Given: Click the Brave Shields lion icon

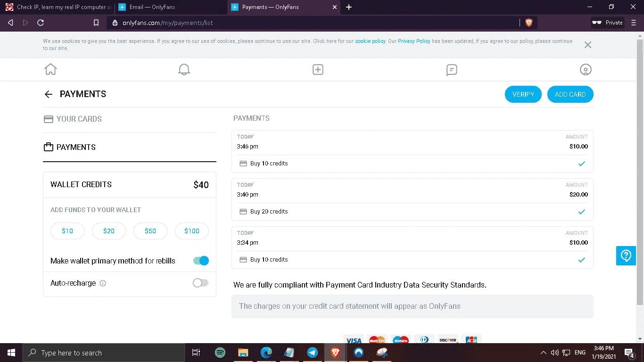Looking at the screenshot, I should [529, 23].
